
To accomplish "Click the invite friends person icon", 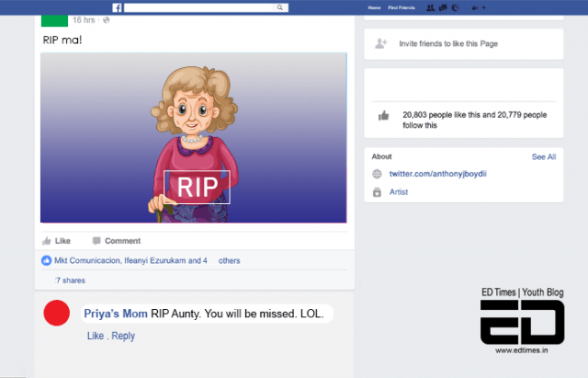I will [380, 43].
